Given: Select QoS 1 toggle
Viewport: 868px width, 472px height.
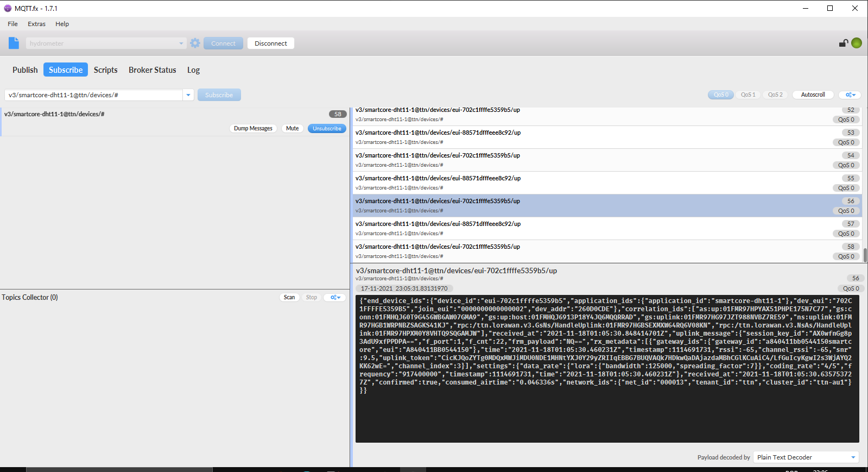Looking at the screenshot, I should coord(748,95).
